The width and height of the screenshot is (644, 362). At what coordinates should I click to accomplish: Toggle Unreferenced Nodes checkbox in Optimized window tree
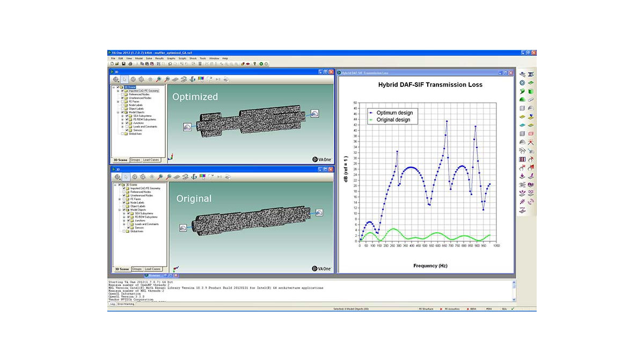coord(122,98)
